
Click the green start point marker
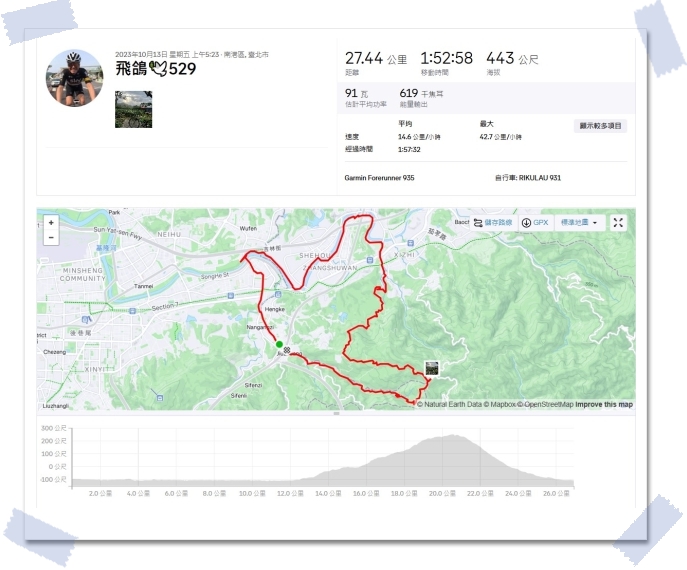click(279, 344)
